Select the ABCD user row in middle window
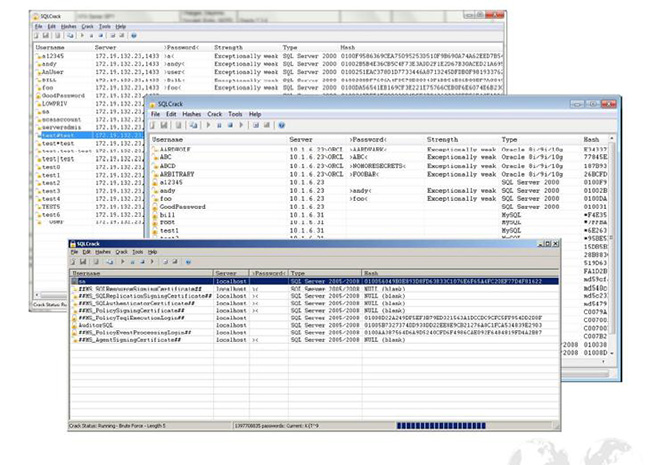Screen dimensions: 650x465 (x=379, y=166)
